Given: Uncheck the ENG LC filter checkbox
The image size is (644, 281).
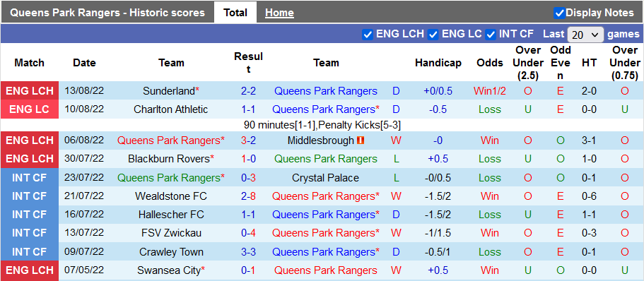Looking at the screenshot, I should (433, 35).
